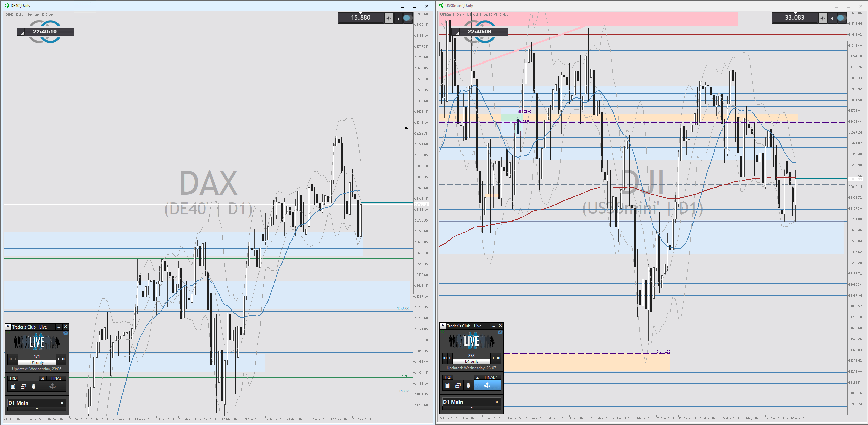Click left arrow in US30mini price widget

(832, 18)
